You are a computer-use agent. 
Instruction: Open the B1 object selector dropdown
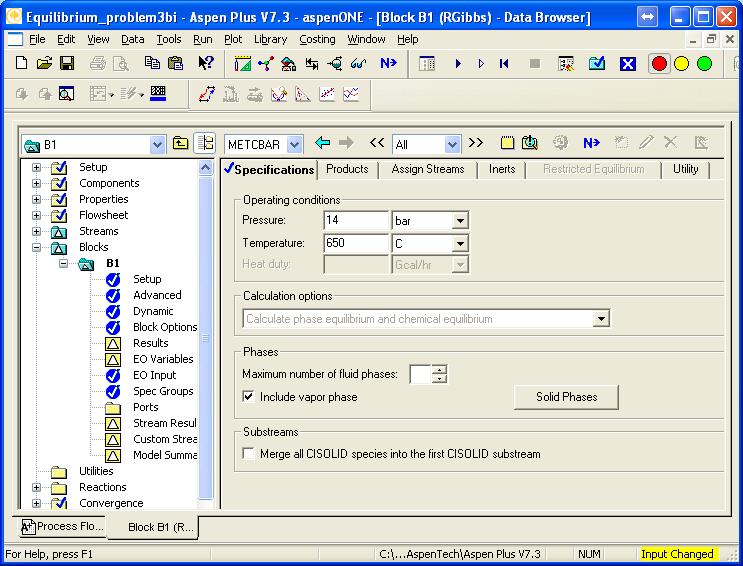tap(157, 144)
